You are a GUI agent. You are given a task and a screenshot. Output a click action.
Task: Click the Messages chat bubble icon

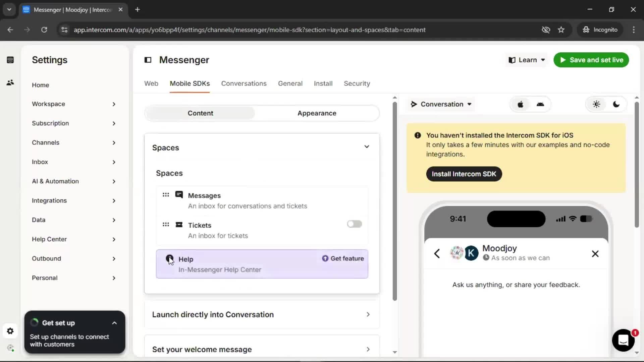[179, 195]
